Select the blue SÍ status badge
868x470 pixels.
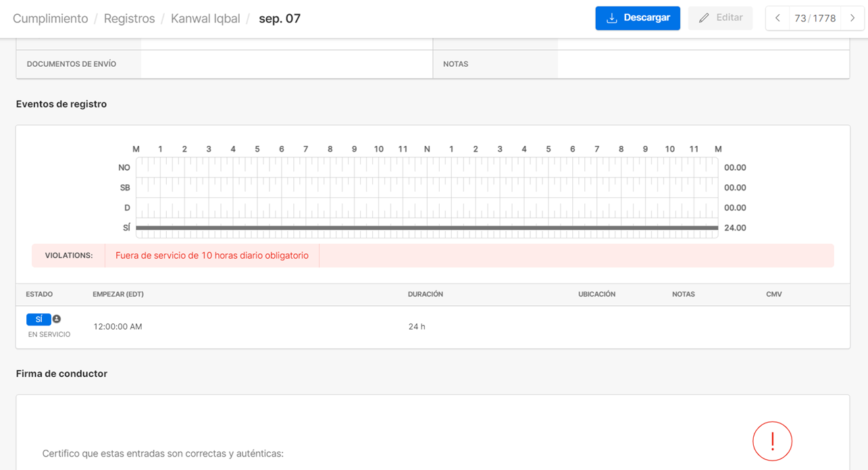(39, 319)
